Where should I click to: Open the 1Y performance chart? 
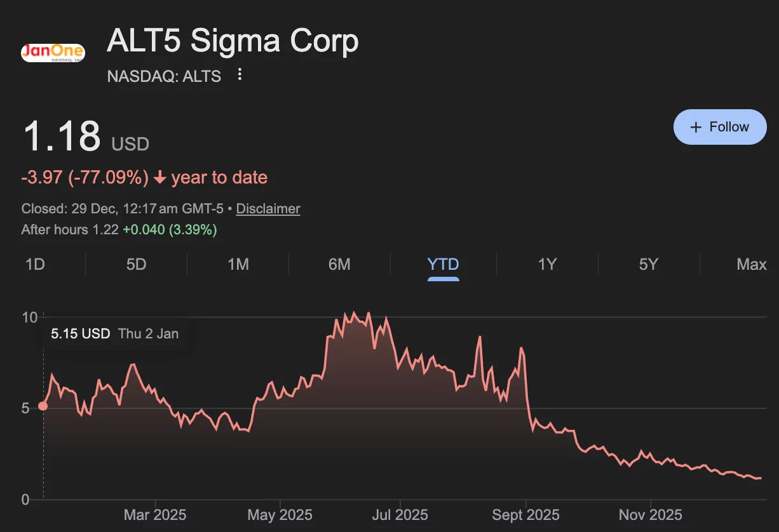[547, 264]
